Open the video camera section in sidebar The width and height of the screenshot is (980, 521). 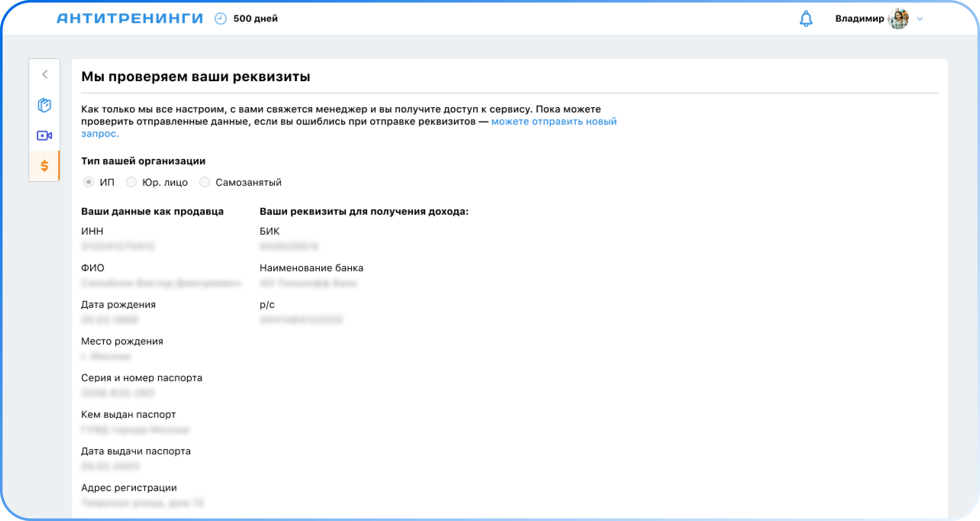click(45, 135)
